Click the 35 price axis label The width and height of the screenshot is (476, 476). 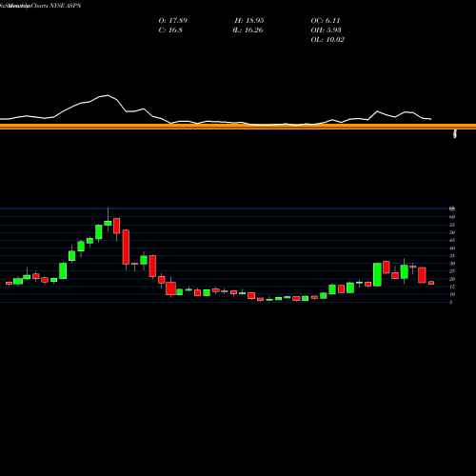point(452,256)
